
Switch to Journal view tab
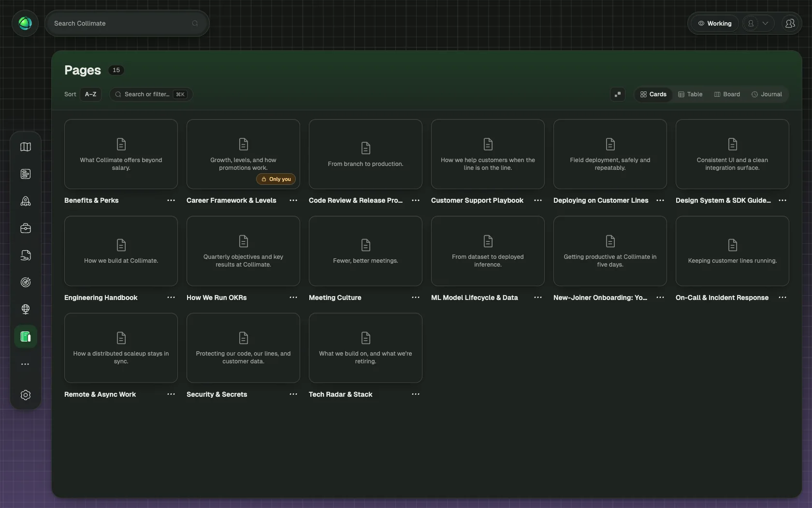coord(767,94)
